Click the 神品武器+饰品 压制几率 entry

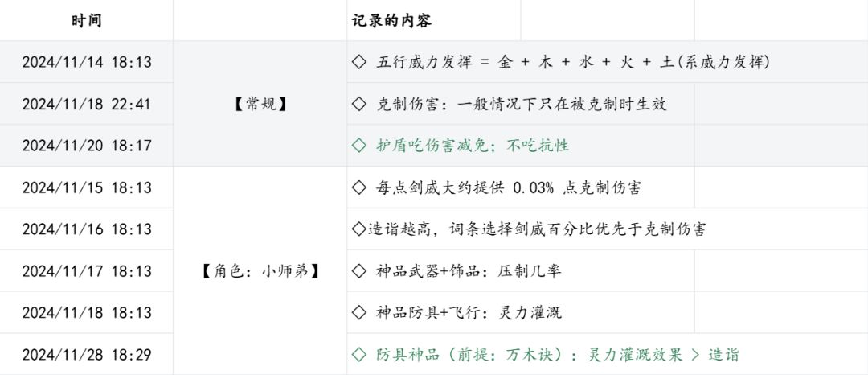[457, 271]
